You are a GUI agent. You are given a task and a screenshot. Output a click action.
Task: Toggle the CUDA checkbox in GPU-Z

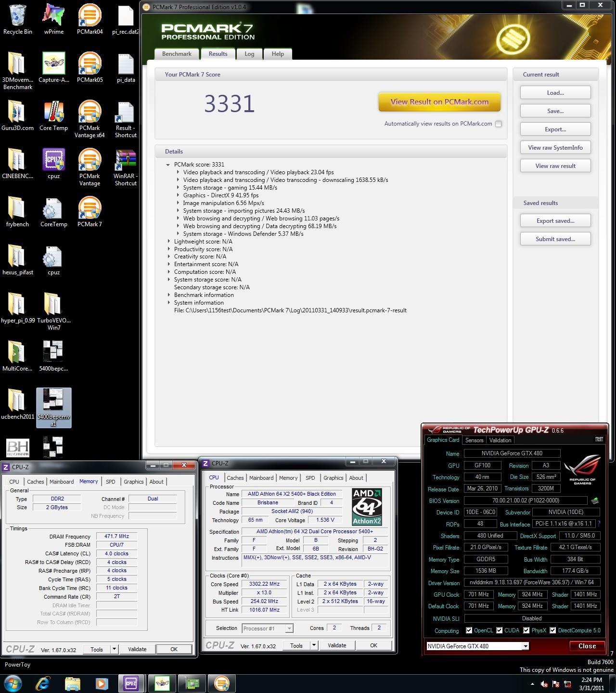500,630
